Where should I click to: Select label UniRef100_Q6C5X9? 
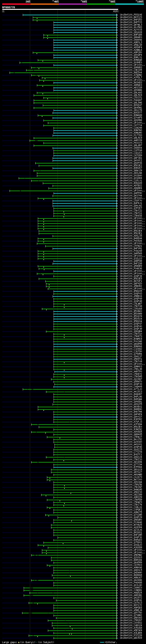click(131, 638)
